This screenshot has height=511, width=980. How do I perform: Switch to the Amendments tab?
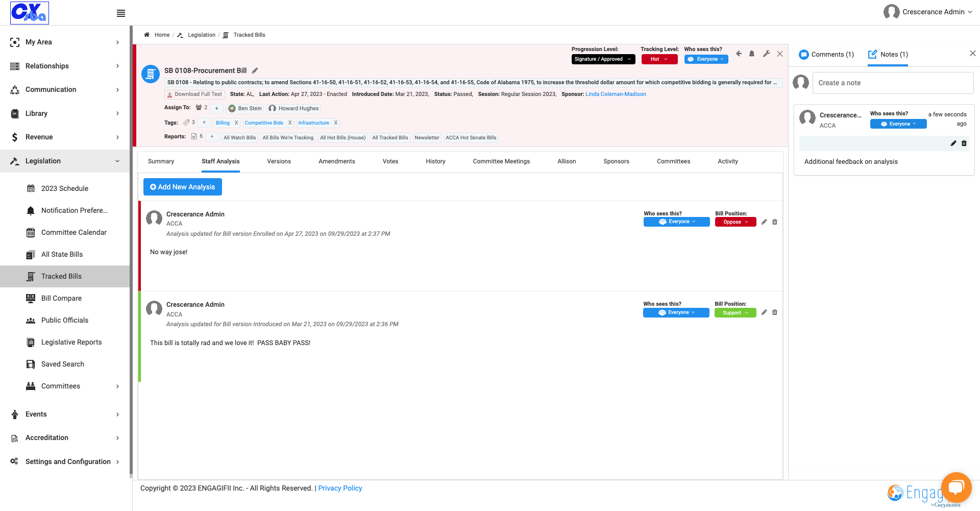tap(336, 161)
